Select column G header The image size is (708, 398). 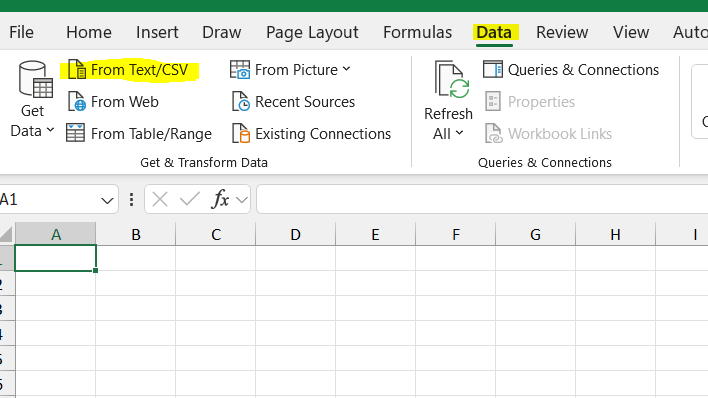click(535, 234)
